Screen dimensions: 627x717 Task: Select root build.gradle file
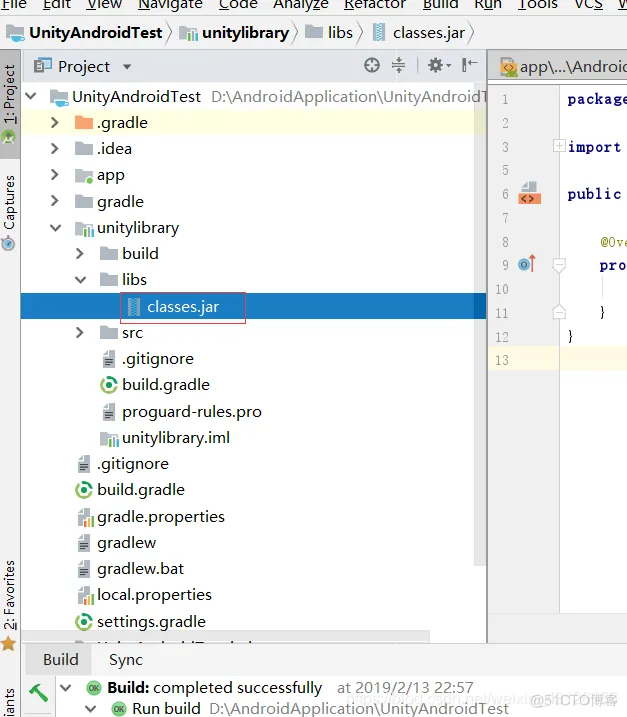click(141, 490)
